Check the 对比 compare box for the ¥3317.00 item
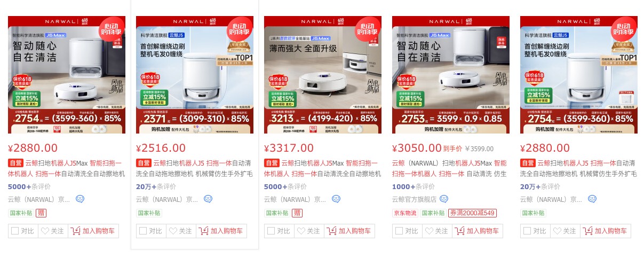 [271, 231]
